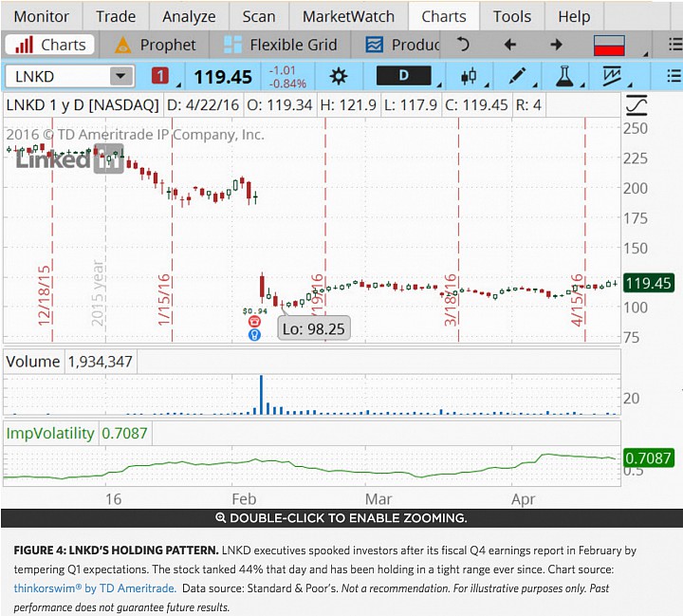Select the Charts main tab

(444, 16)
